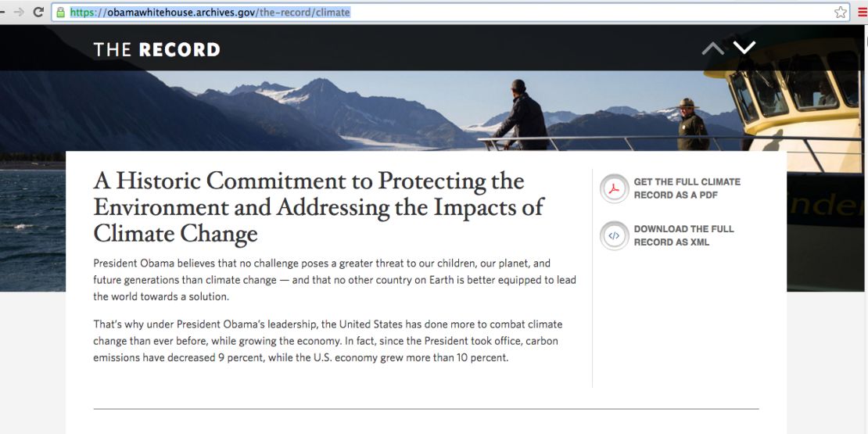Get the full climate record as PDF
Screen dimensions: 868x434
687,188
